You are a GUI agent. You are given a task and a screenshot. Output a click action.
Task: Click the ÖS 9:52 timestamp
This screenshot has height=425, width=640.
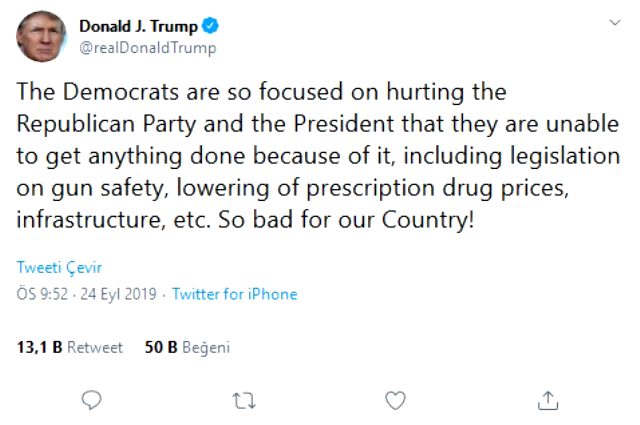[x=42, y=294]
